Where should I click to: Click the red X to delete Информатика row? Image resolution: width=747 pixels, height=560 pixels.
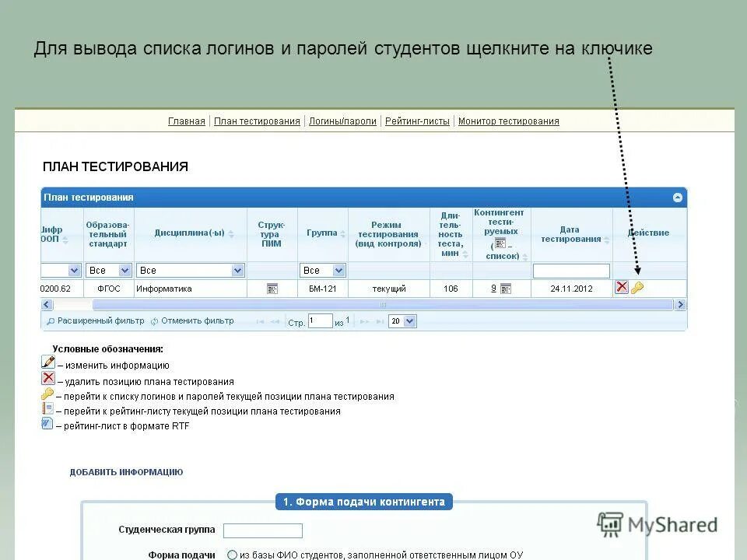point(622,288)
